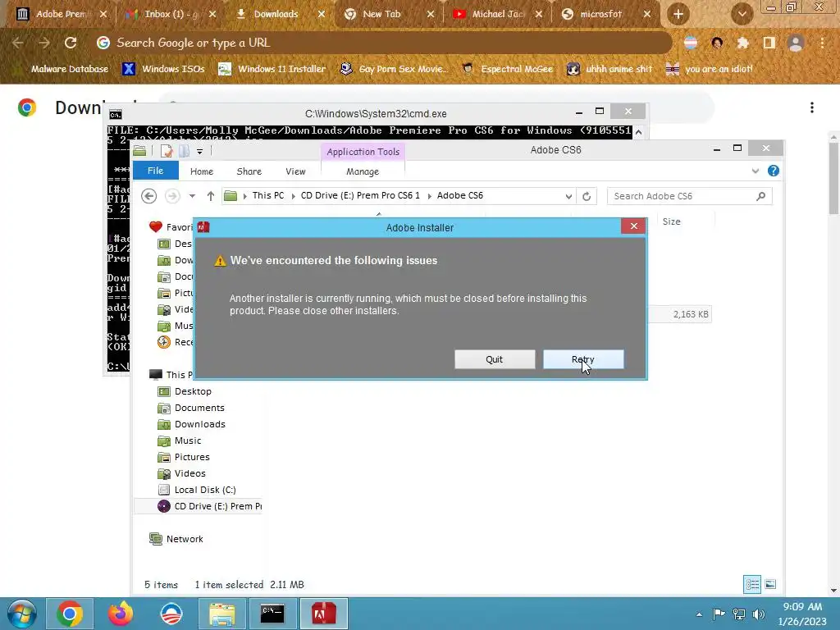840x630 pixels.
Task: Open Videos under This PC in sidebar
Action: coord(189,473)
